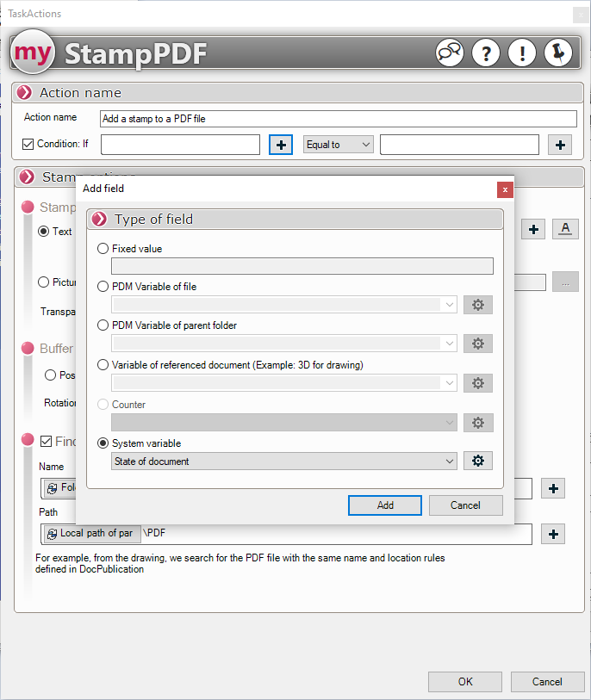Select Variable of referenced document radio button
This screenshot has width=591, height=700.
pyautogui.click(x=103, y=365)
